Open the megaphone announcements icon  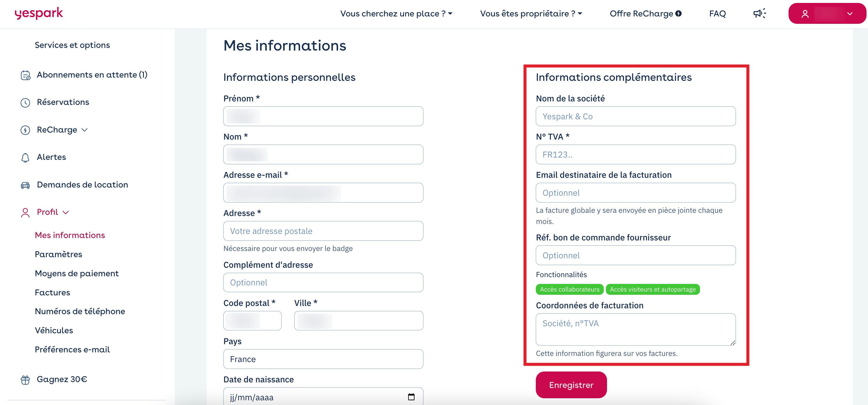tap(759, 14)
